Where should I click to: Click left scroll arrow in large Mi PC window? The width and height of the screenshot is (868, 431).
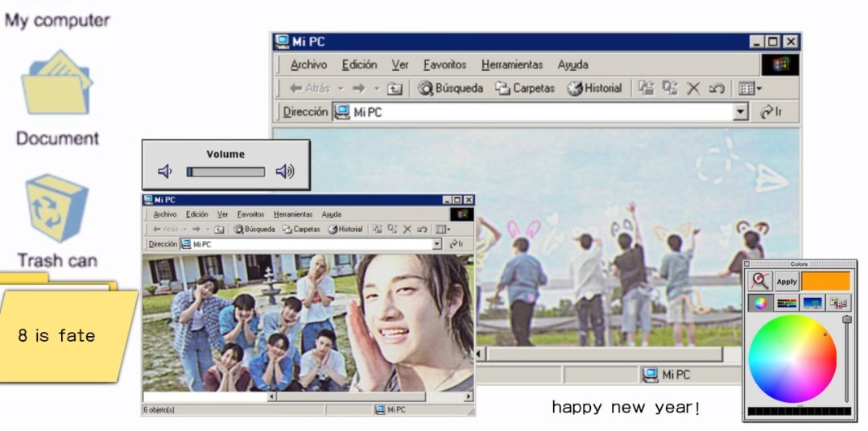(481, 354)
